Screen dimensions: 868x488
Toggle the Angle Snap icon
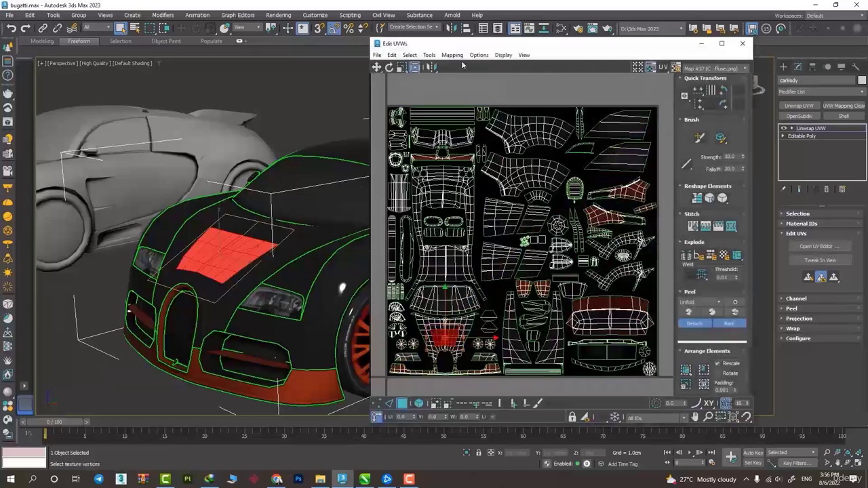334,28
